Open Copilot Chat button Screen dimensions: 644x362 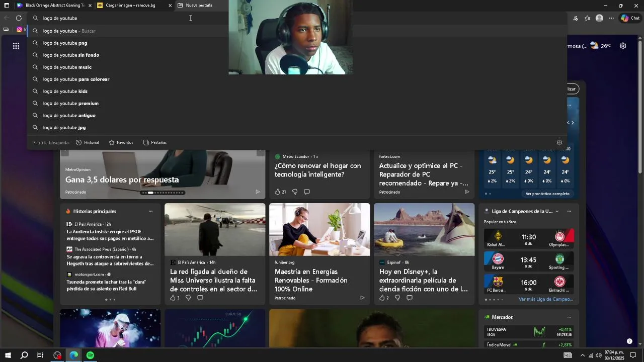(630, 18)
